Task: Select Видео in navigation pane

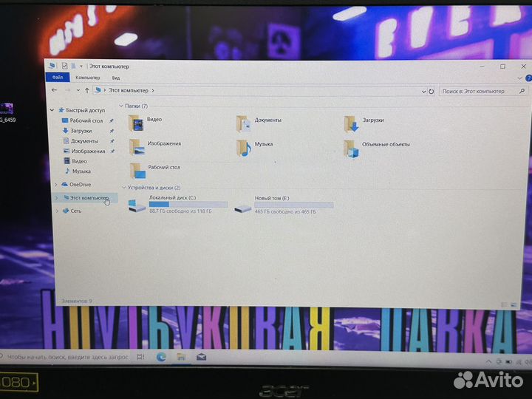Action: (x=79, y=161)
